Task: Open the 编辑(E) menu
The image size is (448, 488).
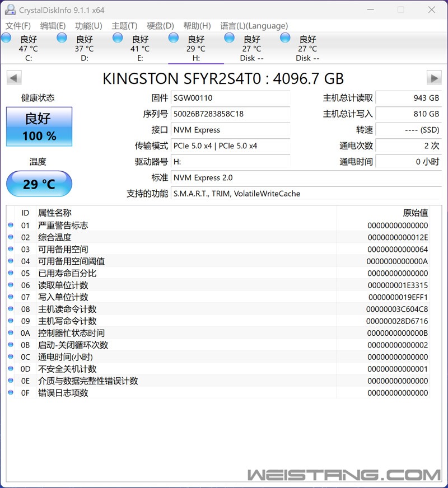Action: click(x=53, y=26)
